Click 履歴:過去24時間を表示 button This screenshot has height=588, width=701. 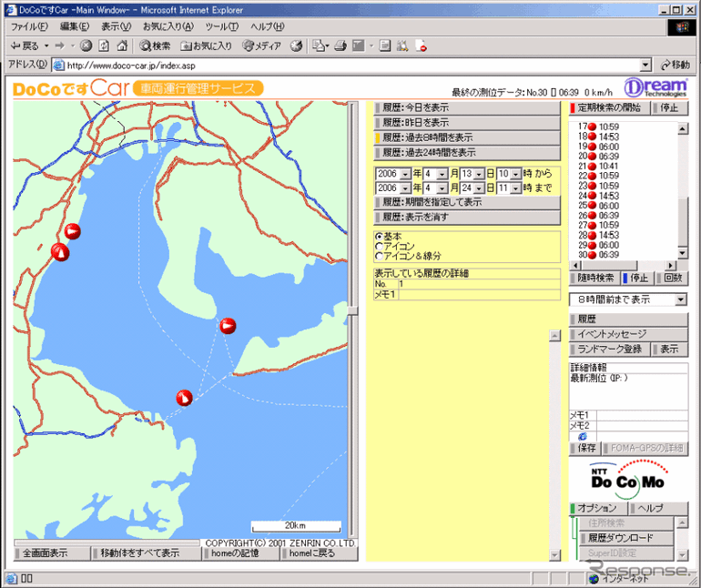pyautogui.click(x=467, y=153)
